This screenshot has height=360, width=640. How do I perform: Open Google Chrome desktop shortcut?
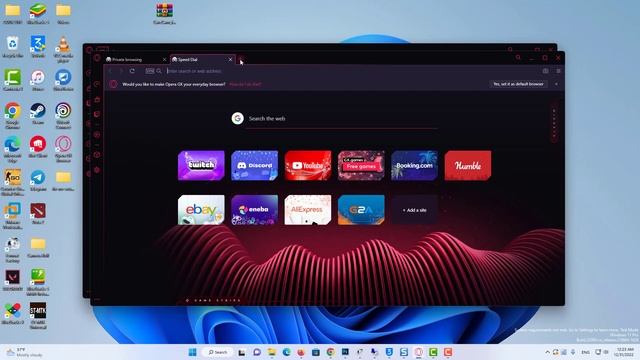point(13,116)
